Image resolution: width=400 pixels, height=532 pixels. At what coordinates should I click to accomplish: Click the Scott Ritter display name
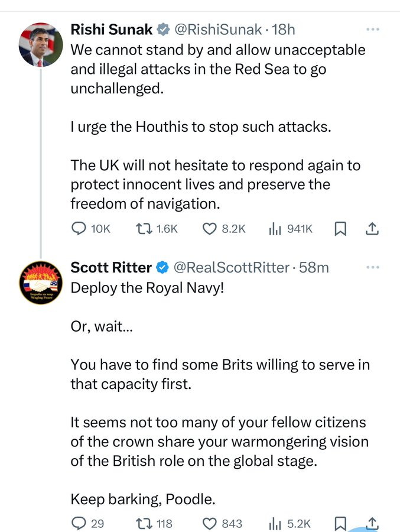pos(111,267)
